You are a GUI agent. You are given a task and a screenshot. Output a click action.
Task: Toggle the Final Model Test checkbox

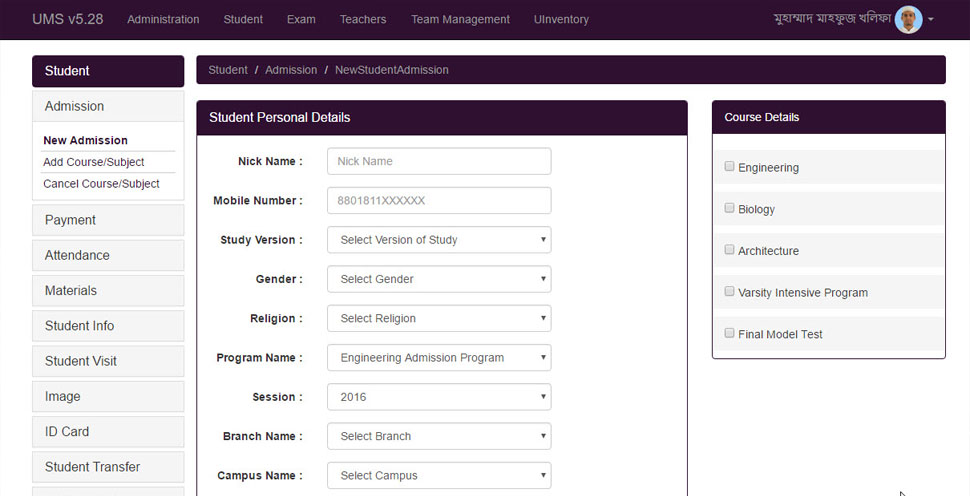click(x=729, y=333)
